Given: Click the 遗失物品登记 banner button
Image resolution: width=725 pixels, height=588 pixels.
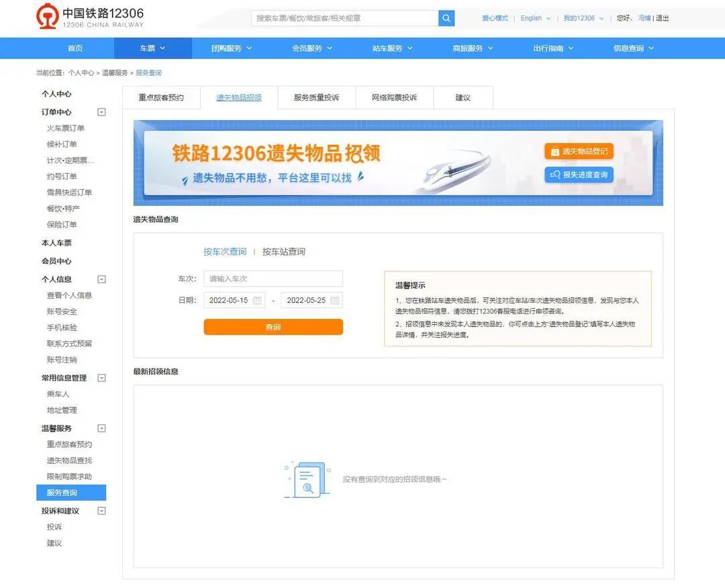Looking at the screenshot, I should (579, 151).
